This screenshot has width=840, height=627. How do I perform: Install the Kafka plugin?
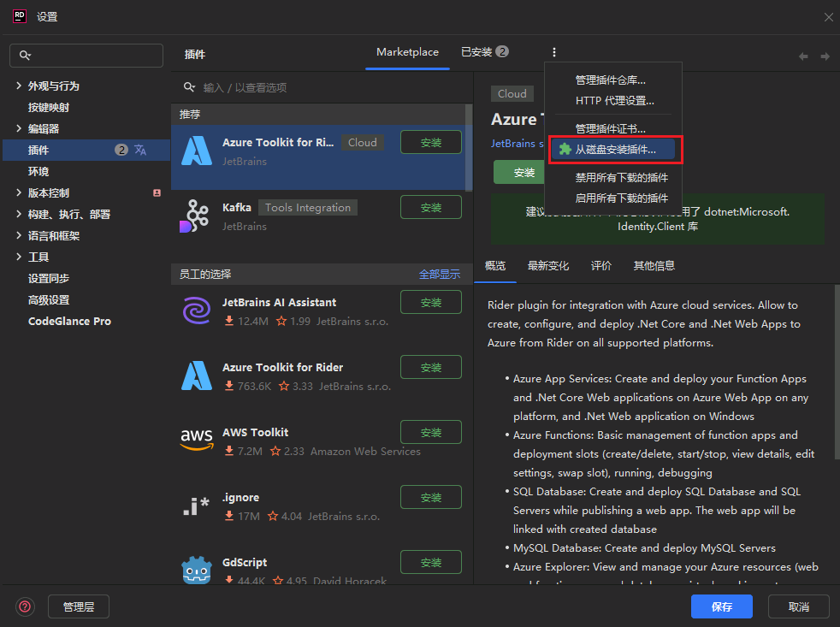430,207
